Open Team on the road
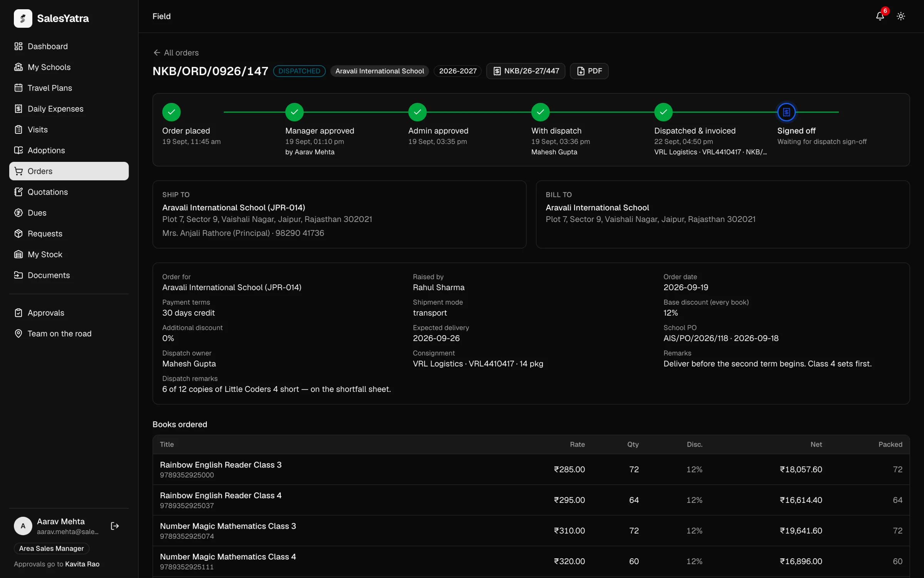924x578 pixels. [69, 334]
